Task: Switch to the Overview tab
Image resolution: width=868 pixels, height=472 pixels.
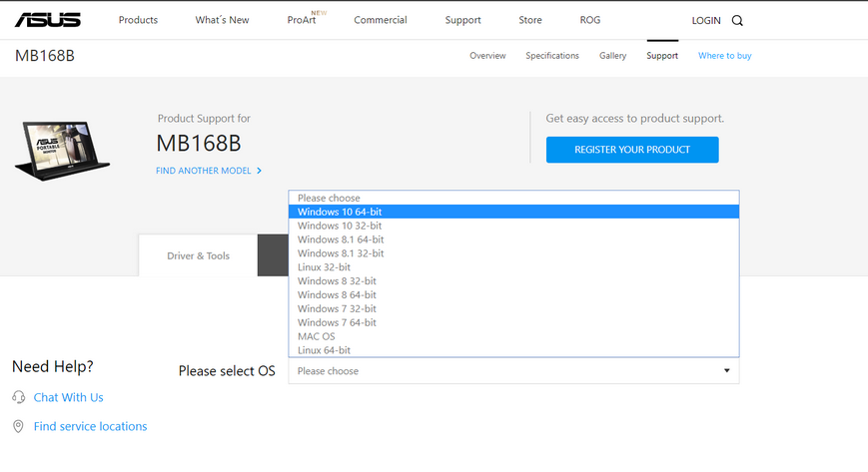Action: click(x=487, y=55)
